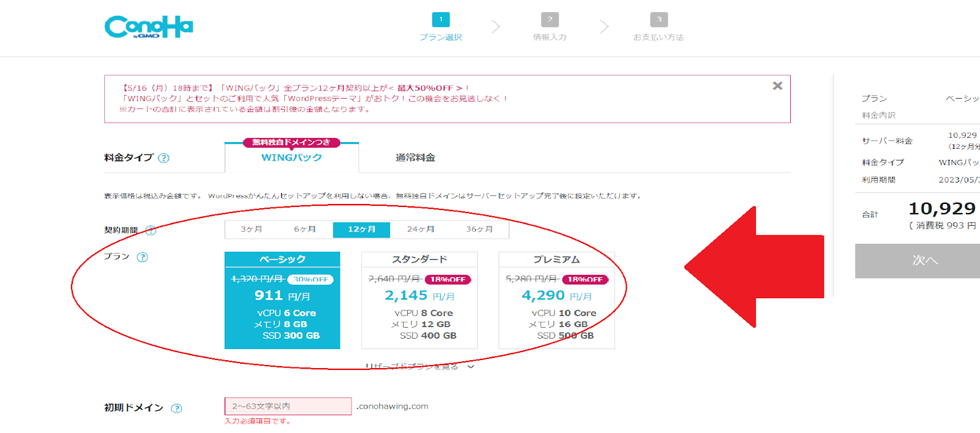Screen dimensions: 980x433
Task: Click the 消費税 993 円 text
Action: 942,225
